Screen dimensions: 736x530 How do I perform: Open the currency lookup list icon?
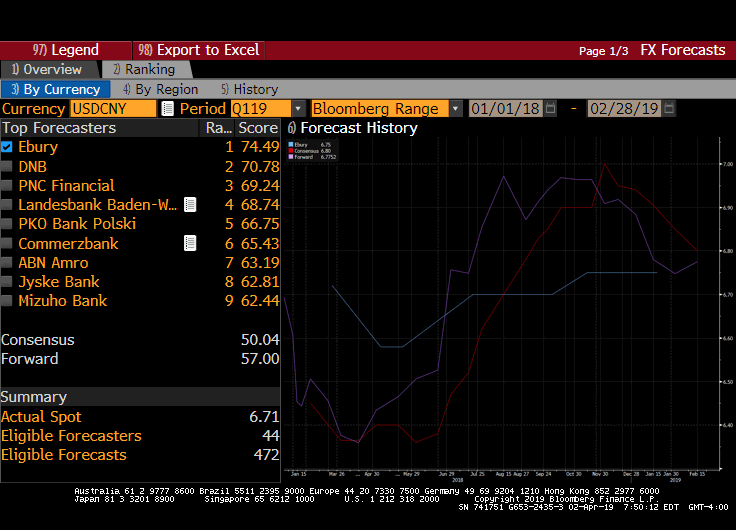[x=168, y=108]
